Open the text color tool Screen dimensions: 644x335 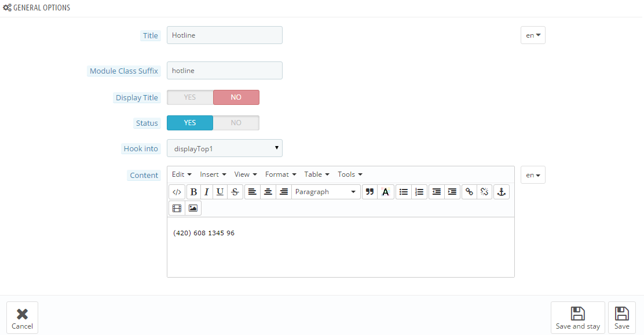pos(385,192)
